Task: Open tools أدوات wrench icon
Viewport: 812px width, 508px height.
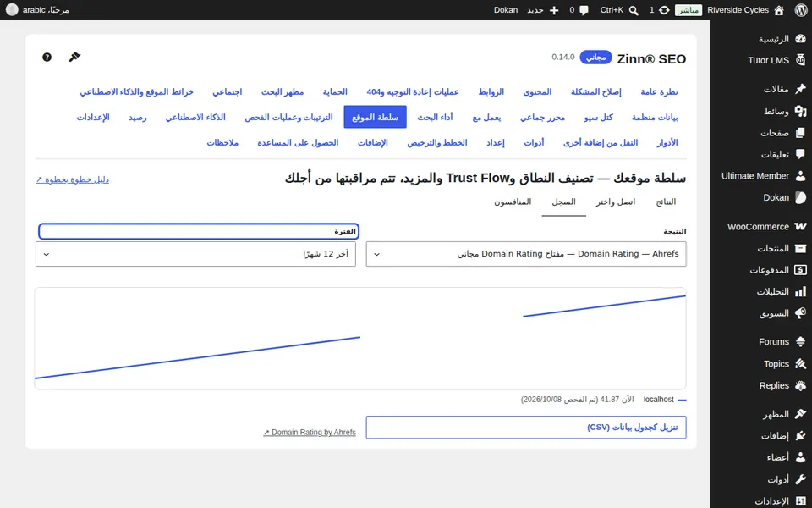Action: tap(801, 479)
